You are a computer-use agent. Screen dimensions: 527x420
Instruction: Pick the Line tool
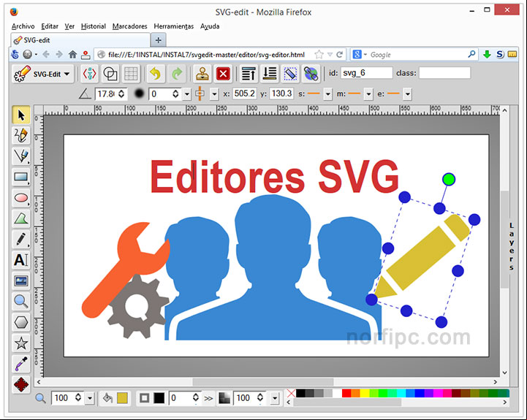(21, 156)
